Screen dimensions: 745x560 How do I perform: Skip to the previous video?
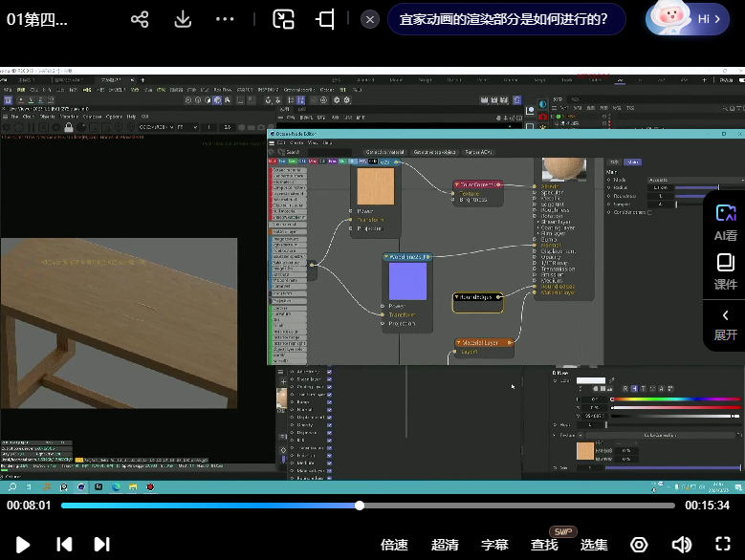pos(64,544)
